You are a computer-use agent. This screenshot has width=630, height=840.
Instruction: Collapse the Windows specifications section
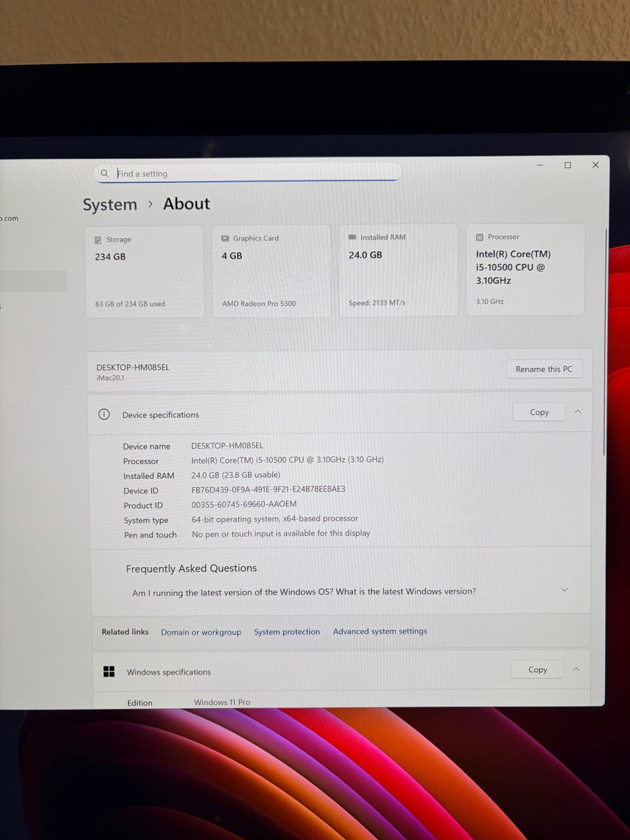point(576,669)
